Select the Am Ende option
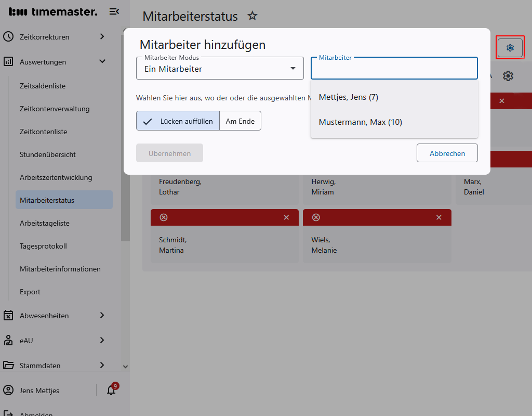This screenshot has height=416, width=532. [x=240, y=121]
